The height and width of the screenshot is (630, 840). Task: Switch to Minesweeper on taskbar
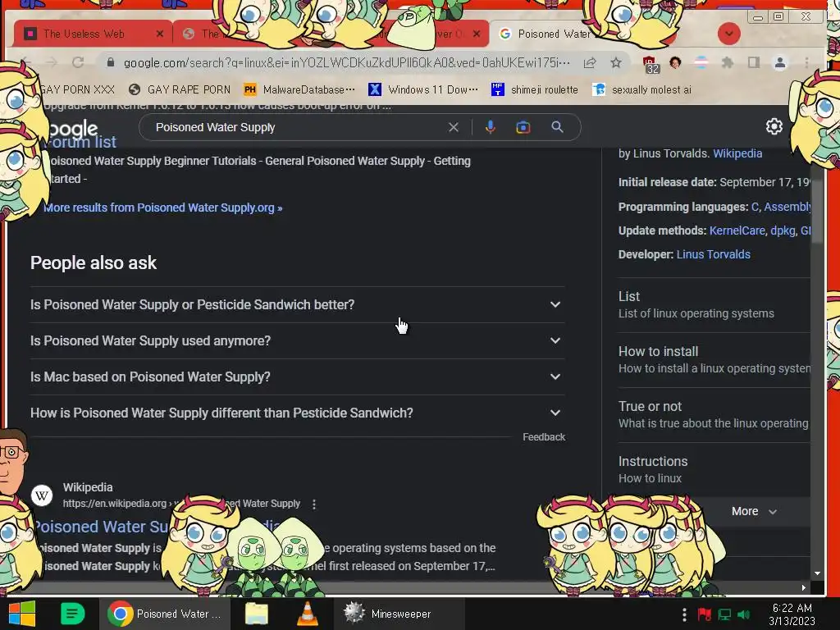[x=399, y=614]
